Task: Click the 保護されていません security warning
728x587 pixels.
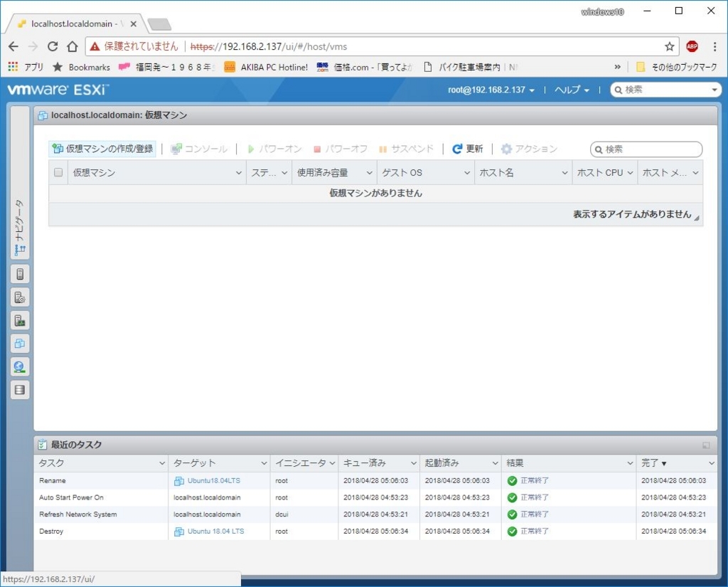Action: pos(134,46)
